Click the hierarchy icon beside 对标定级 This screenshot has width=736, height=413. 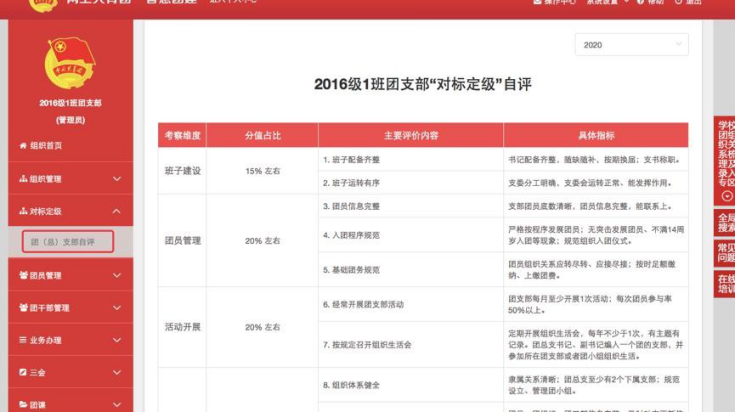click(23, 211)
